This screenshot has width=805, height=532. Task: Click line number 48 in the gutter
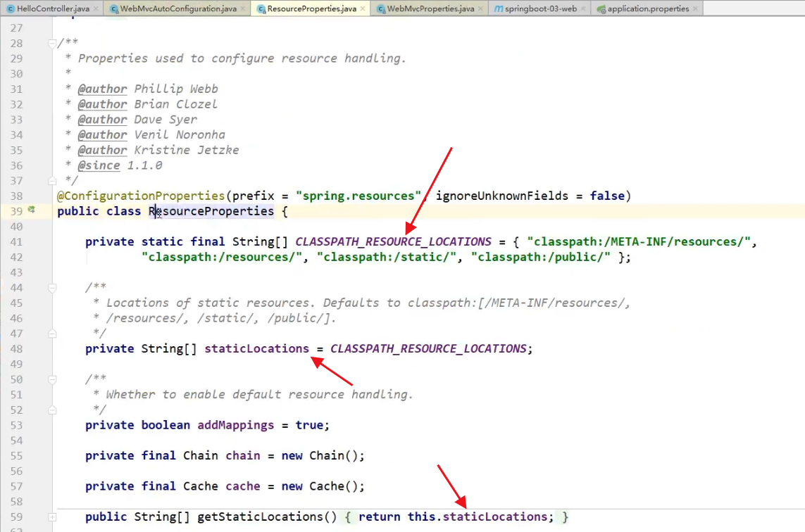[16, 349]
